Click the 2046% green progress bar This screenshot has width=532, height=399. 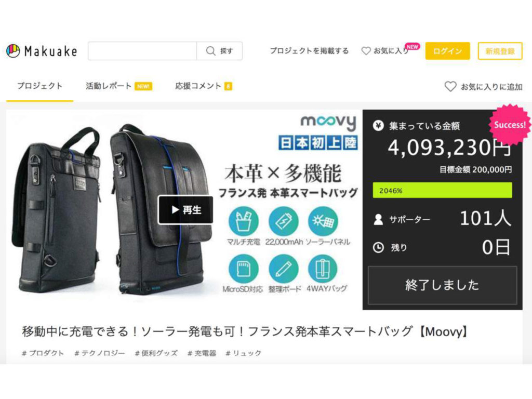pos(443,190)
